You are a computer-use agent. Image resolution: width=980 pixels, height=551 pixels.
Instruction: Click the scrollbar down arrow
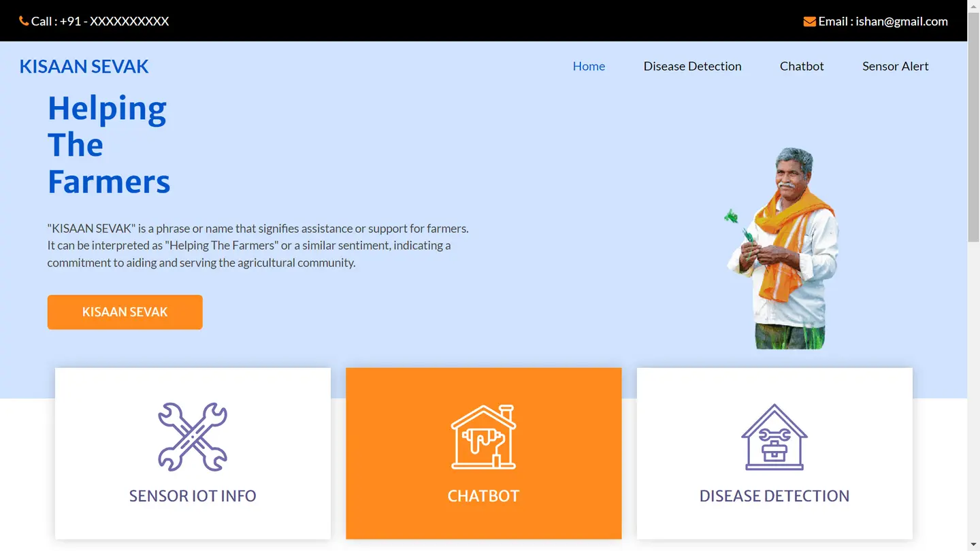point(973,545)
